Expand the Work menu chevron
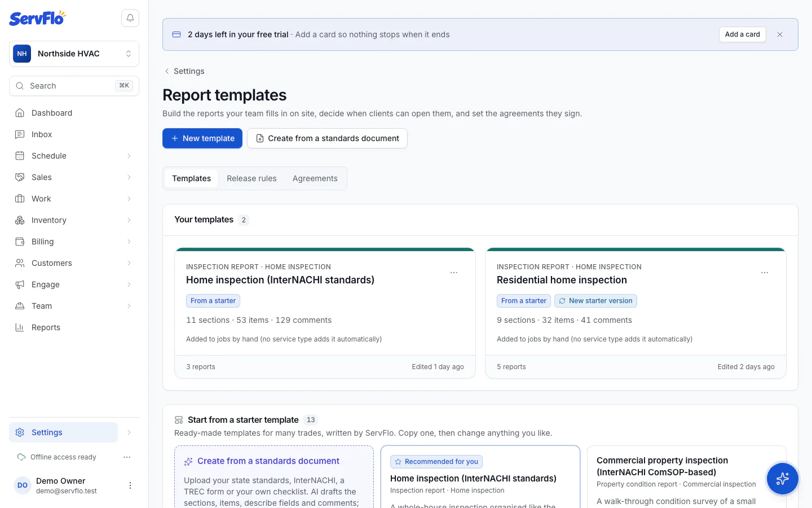 [129, 199]
